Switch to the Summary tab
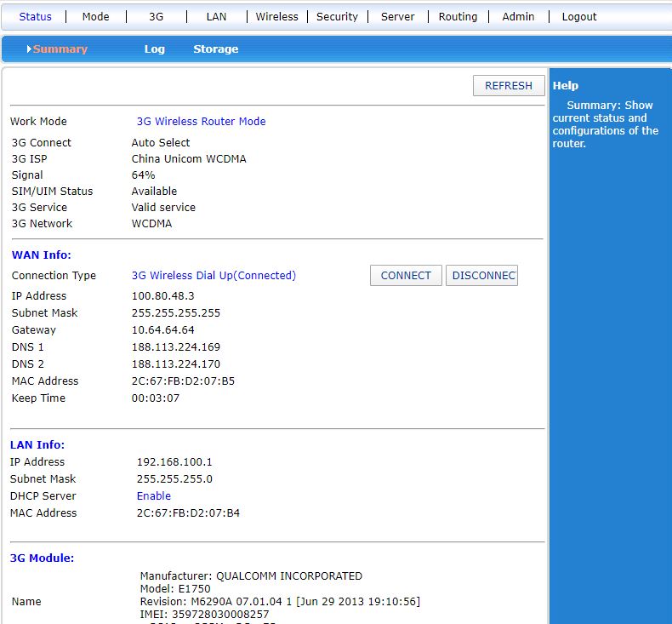This screenshot has height=624, width=672. (60, 49)
